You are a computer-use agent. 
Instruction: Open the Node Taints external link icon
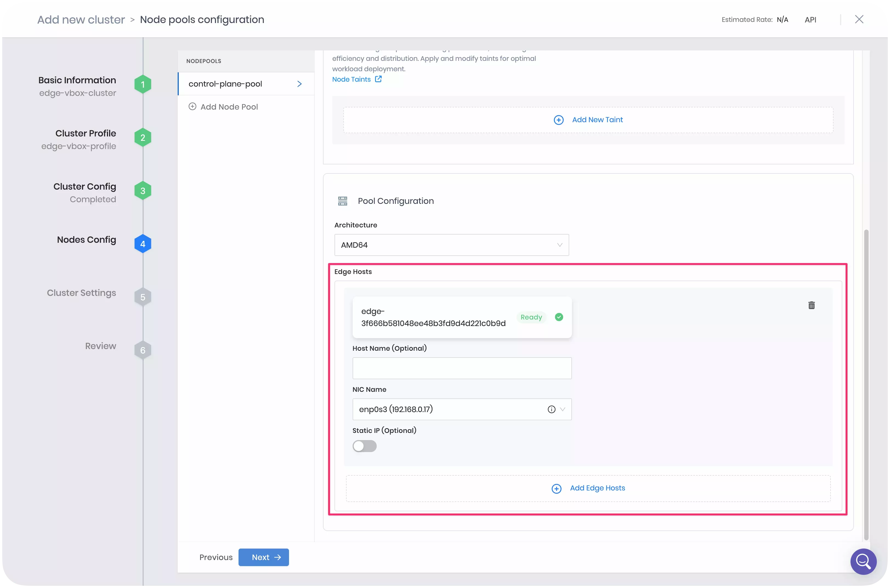[378, 79]
